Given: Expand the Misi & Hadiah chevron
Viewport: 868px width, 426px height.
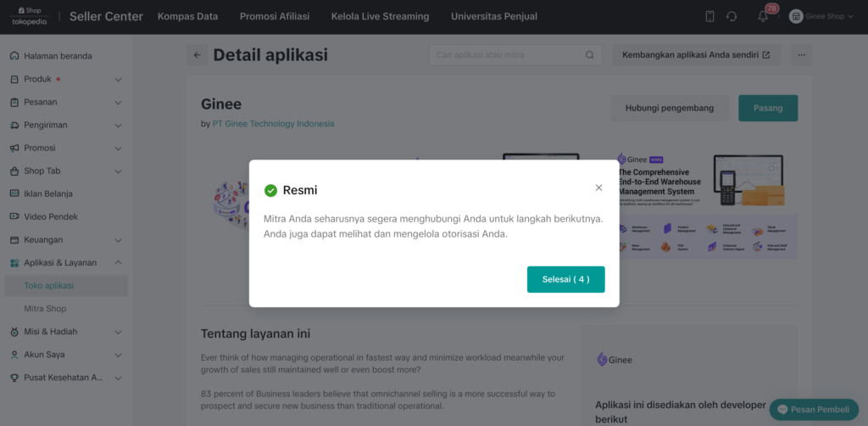Looking at the screenshot, I should coord(118,332).
